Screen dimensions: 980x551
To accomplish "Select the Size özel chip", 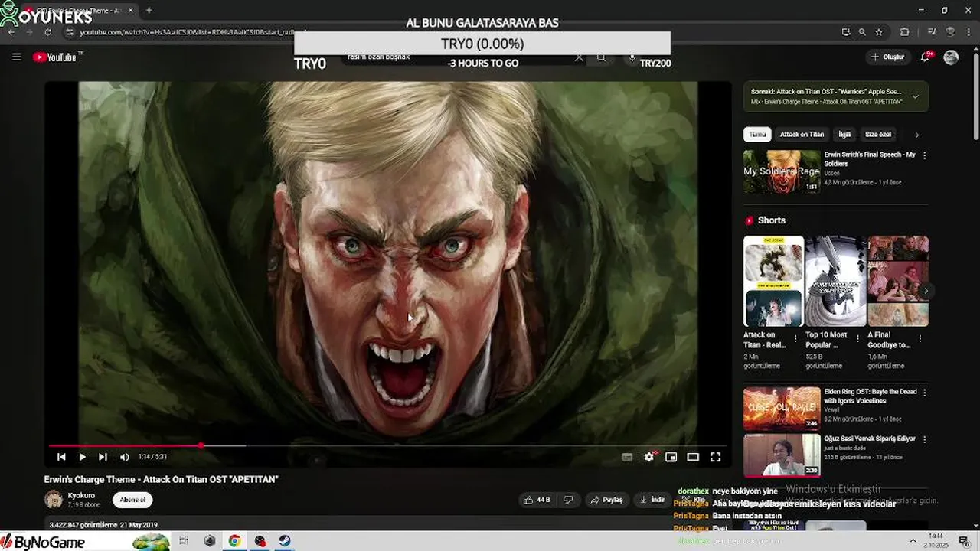I will [x=878, y=135].
